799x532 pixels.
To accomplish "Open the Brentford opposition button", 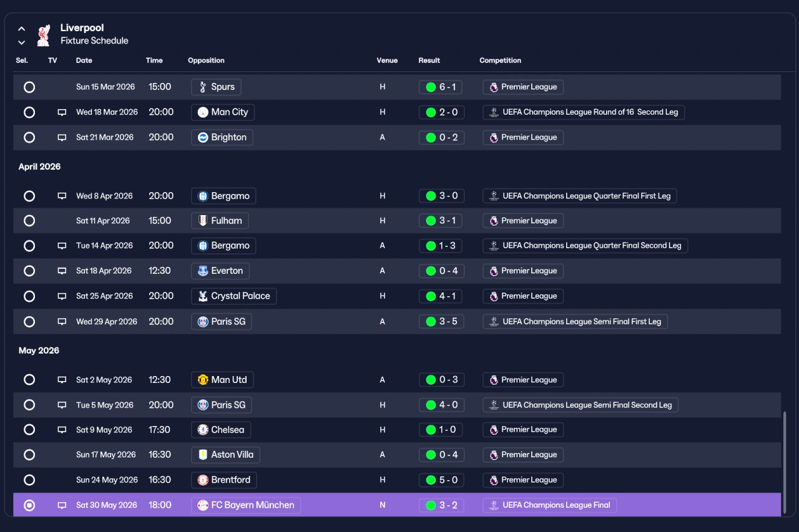I will (x=224, y=480).
